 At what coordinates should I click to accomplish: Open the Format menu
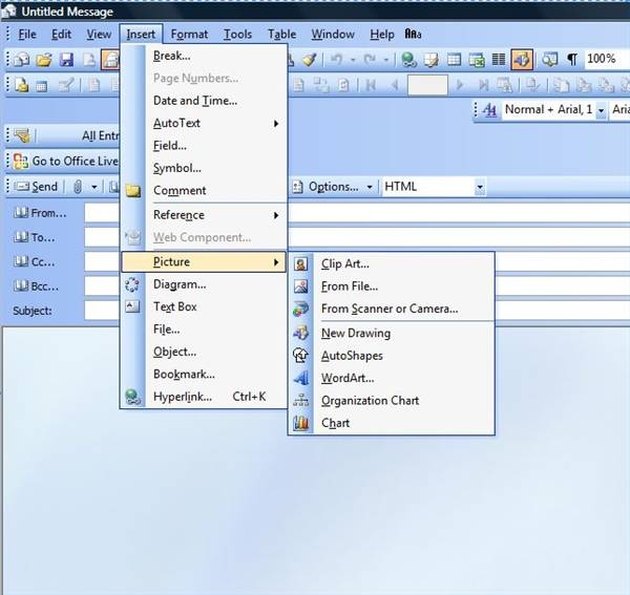pyautogui.click(x=189, y=34)
